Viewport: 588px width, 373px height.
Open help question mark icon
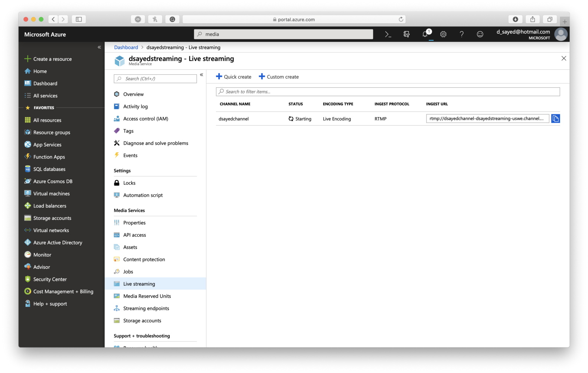click(x=461, y=34)
